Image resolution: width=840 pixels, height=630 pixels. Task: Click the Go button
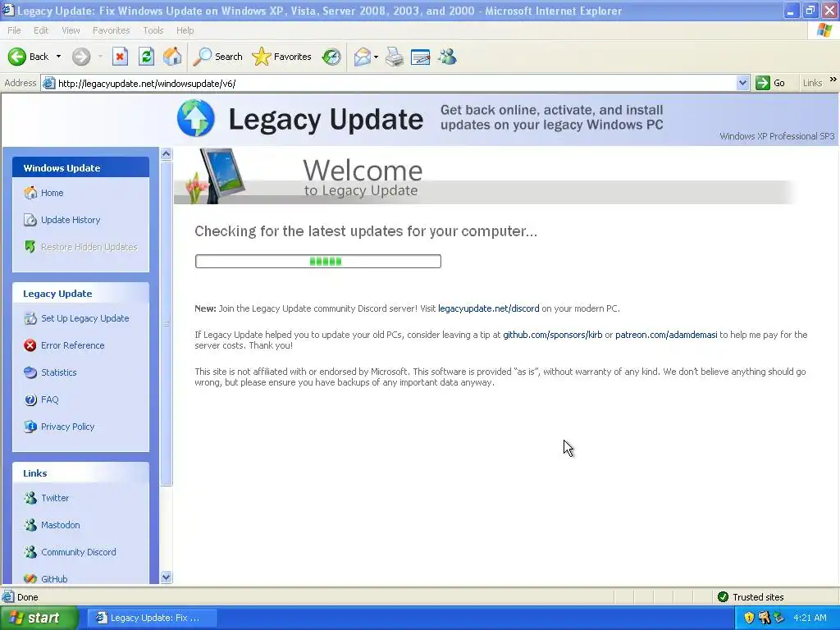(770, 83)
